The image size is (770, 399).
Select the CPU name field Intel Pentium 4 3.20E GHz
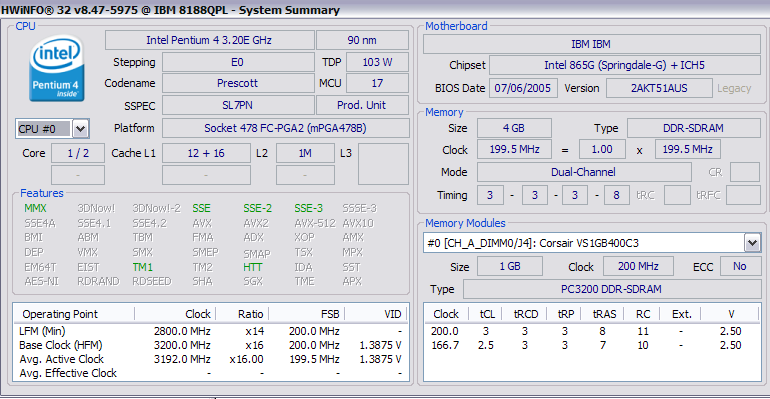click(209, 40)
